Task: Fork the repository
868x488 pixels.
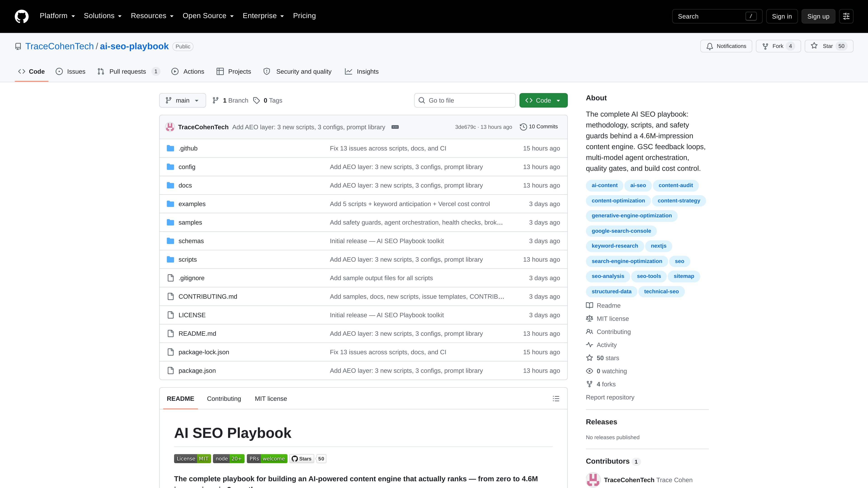Action: tap(778, 46)
